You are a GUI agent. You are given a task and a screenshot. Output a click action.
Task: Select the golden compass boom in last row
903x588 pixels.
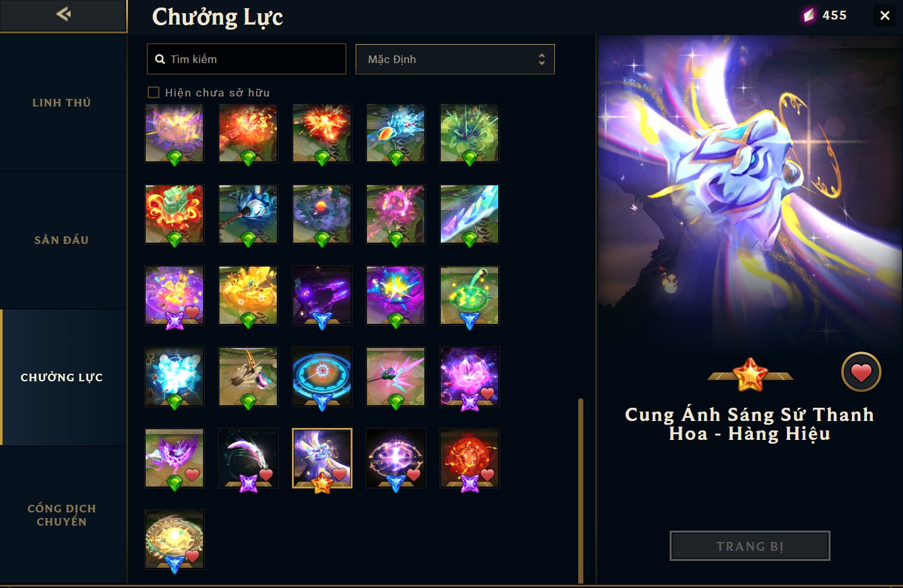[175, 539]
